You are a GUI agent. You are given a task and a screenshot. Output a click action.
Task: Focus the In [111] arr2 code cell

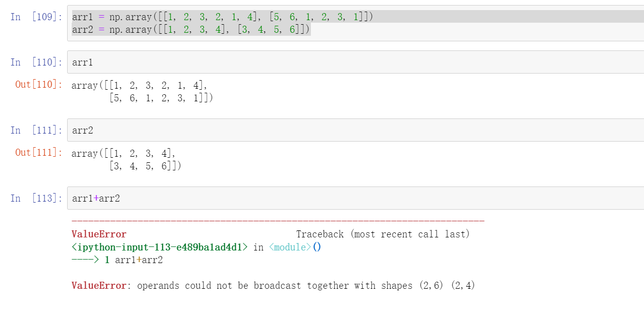coord(353,131)
